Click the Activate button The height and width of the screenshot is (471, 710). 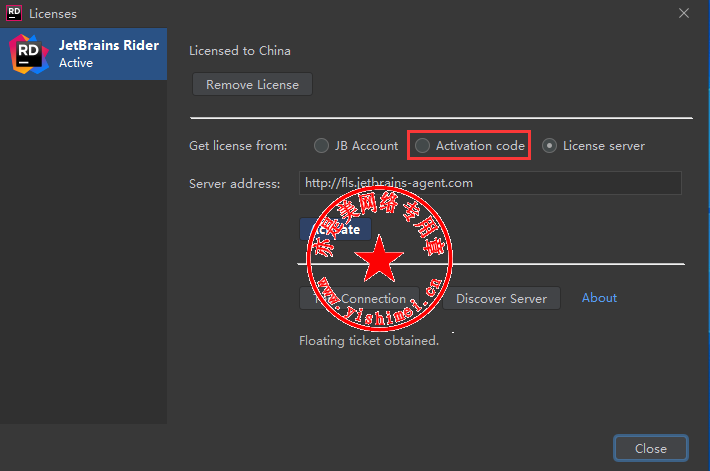(x=336, y=229)
